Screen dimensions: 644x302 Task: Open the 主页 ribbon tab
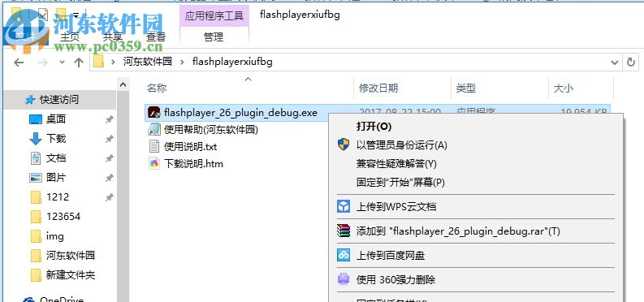[70, 37]
